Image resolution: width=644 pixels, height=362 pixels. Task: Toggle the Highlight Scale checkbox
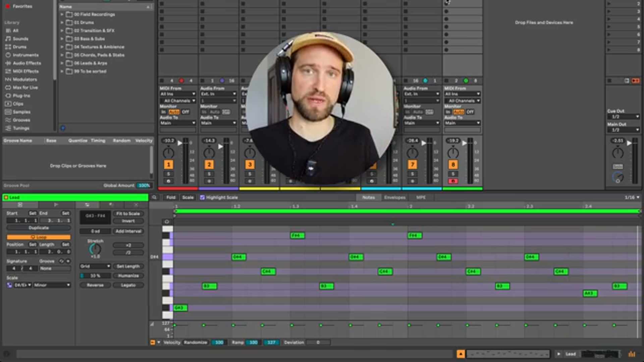pos(202,197)
